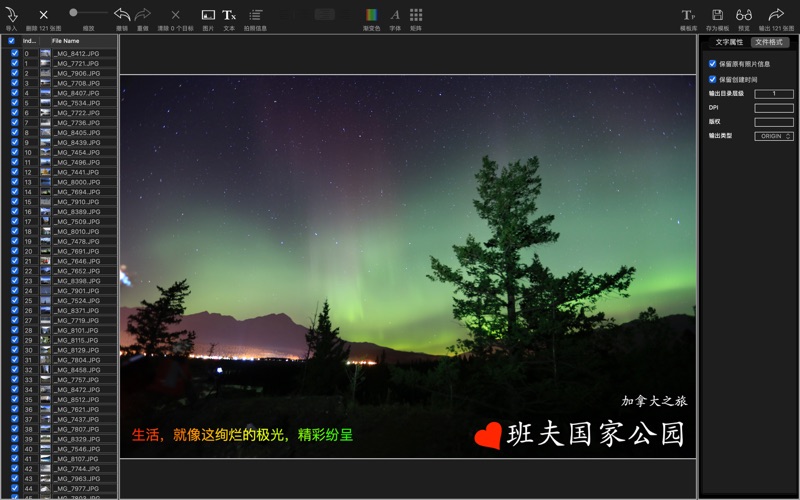Select file name _MG_8439.JPG
The height and width of the screenshot is (500, 800).
pyautogui.click(x=77, y=142)
